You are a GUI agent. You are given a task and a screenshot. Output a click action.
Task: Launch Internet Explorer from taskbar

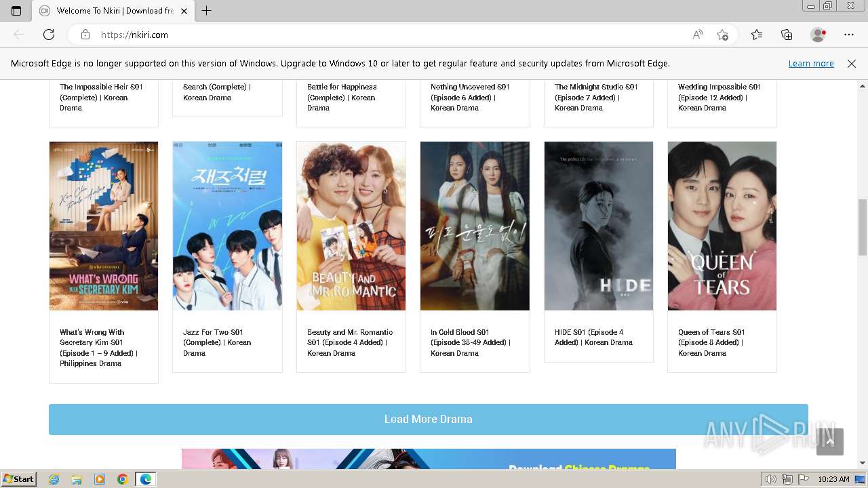(x=54, y=479)
